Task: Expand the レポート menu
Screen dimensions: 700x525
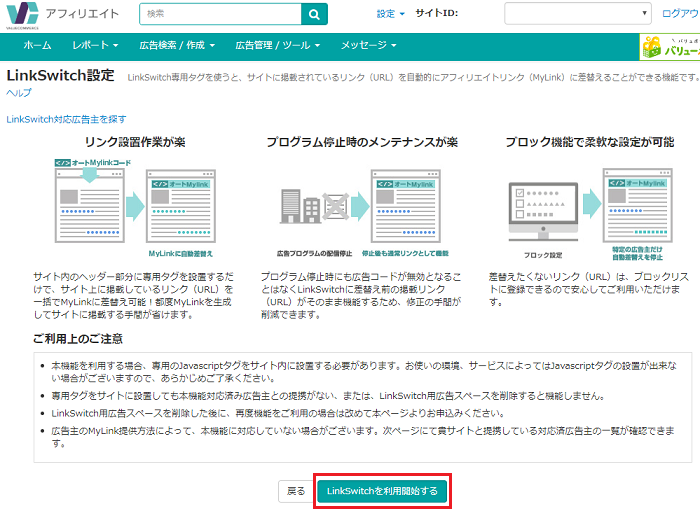Action: click(x=95, y=45)
